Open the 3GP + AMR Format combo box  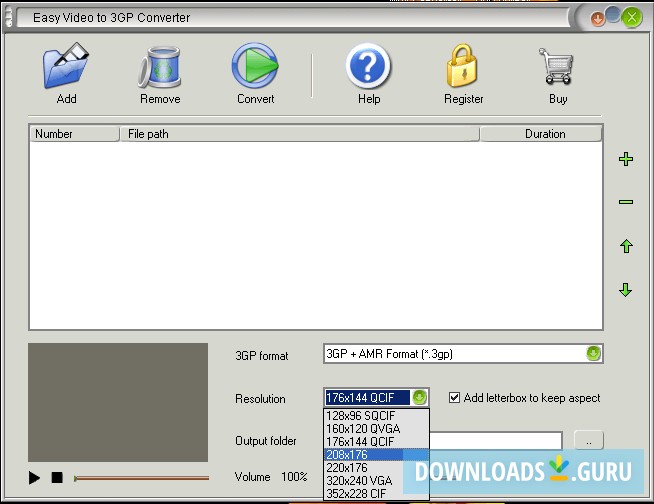pos(463,354)
